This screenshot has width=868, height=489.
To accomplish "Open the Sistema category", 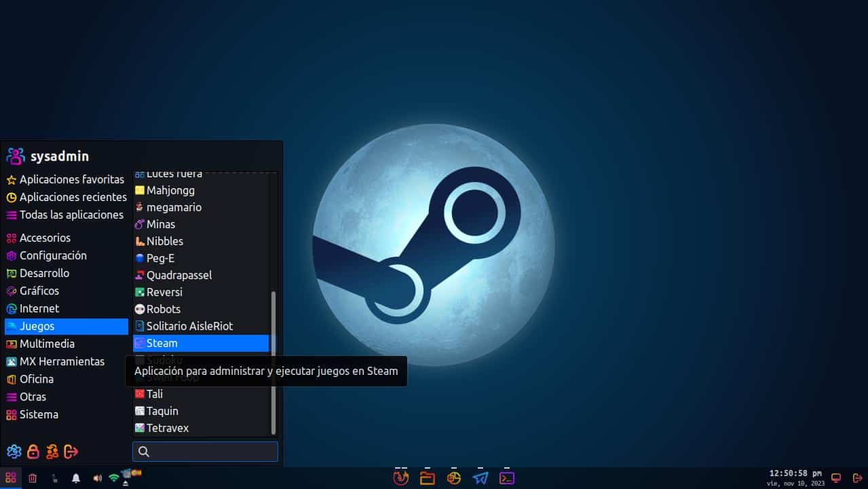I will [x=66, y=414].
